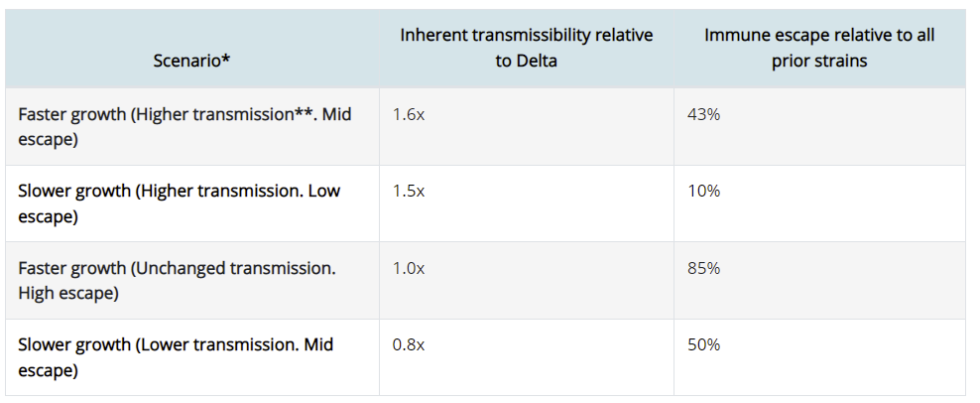Click the words prior strains in the header
980x403 pixels.
(819, 61)
